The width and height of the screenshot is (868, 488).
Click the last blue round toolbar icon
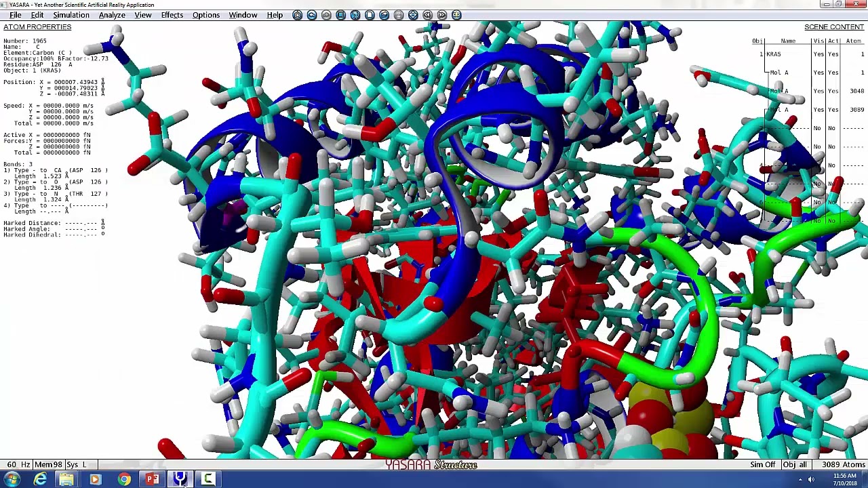pos(456,15)
